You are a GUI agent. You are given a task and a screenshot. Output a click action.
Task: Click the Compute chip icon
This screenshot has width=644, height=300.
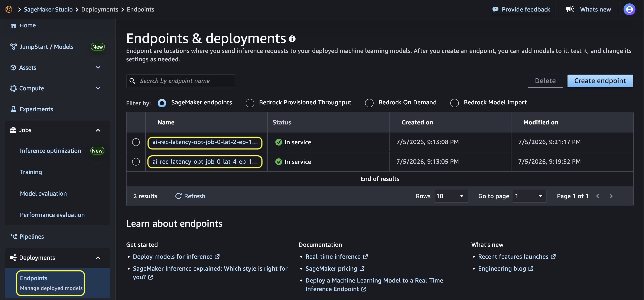(13, 88)
